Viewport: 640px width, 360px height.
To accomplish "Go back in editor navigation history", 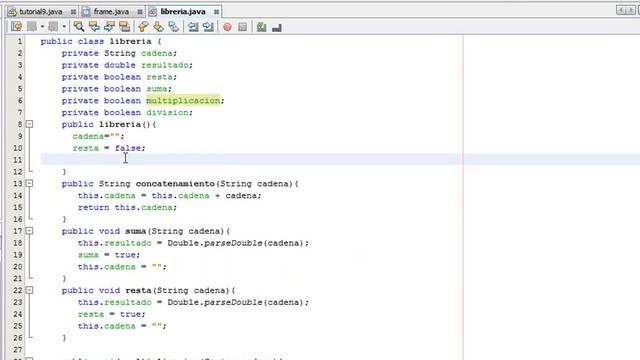I will click(x=32, y=27).
